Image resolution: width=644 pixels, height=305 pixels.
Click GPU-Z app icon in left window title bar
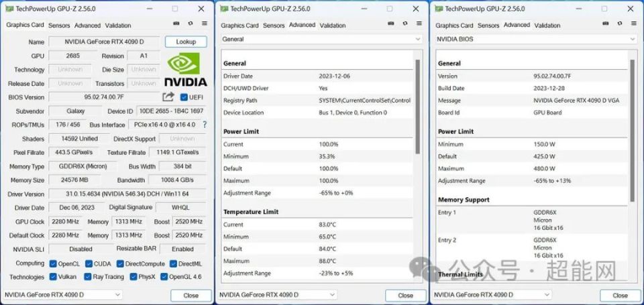(x=9, y=9)
